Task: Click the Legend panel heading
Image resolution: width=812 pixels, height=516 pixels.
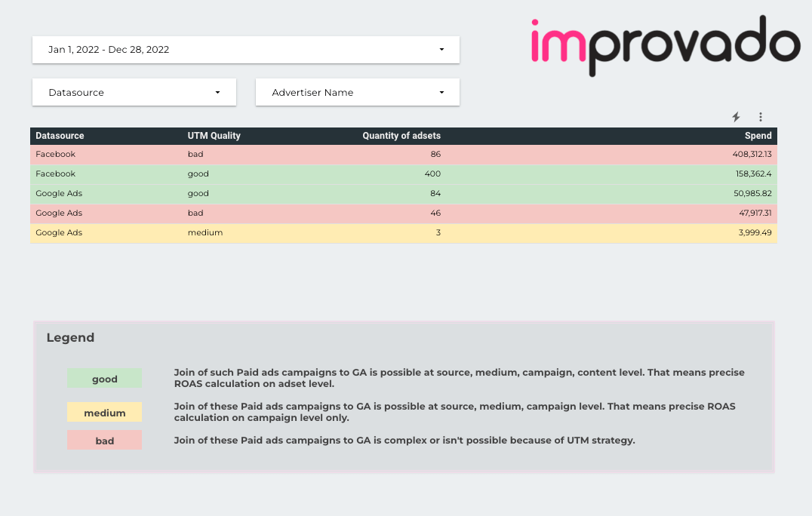Action: 70,337
